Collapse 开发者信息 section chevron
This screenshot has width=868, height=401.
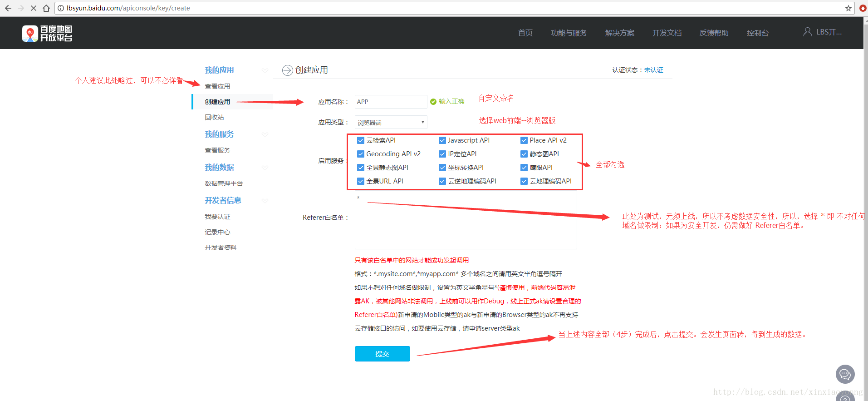pos(265,201)
